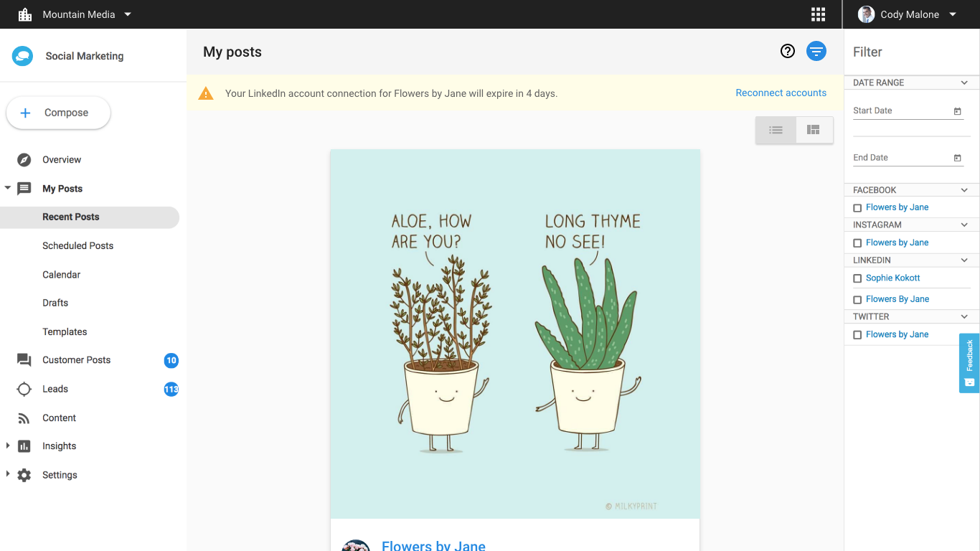Open the Cody Malone user menu arrow

click(953, 14)
